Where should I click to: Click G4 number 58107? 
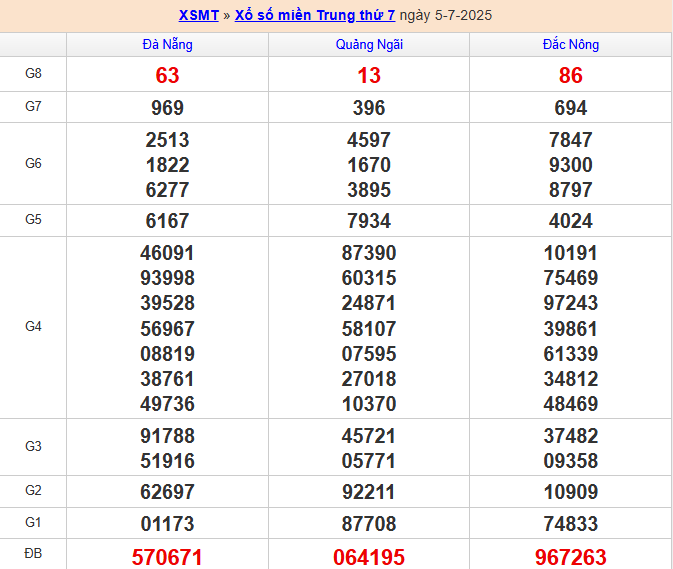tap(369, 329)
